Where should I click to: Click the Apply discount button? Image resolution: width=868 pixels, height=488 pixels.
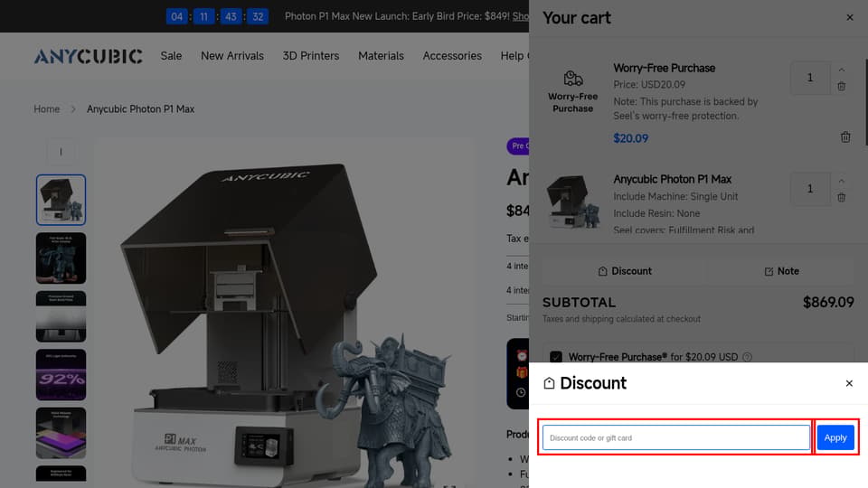(835, 437)
